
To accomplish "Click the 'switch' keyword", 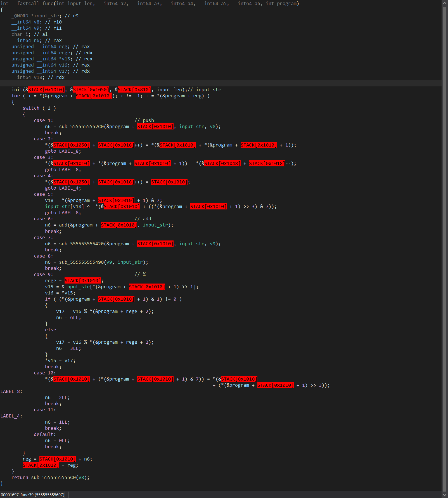I will click(31, 108).
